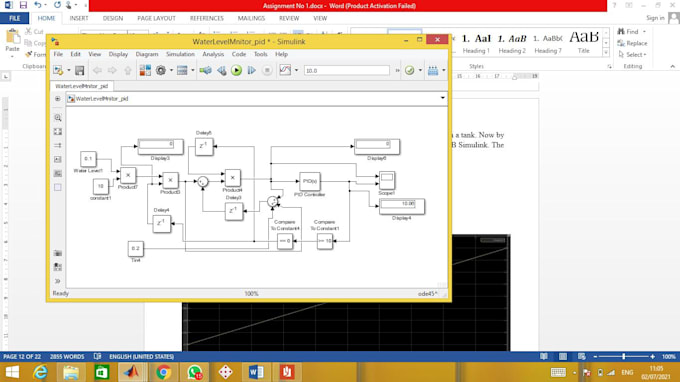Open the Model Explorer icon

coord(182,70)
